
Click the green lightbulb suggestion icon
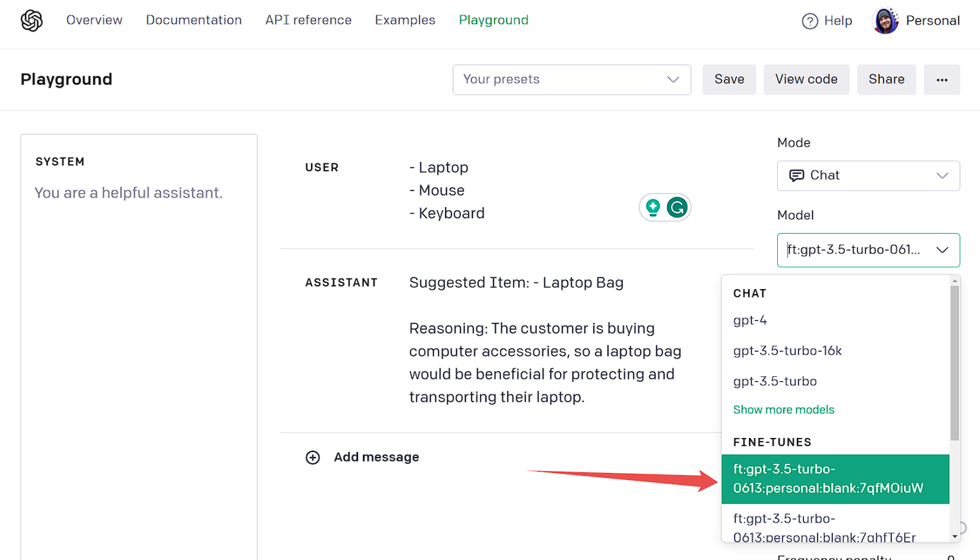coord(653,208)
